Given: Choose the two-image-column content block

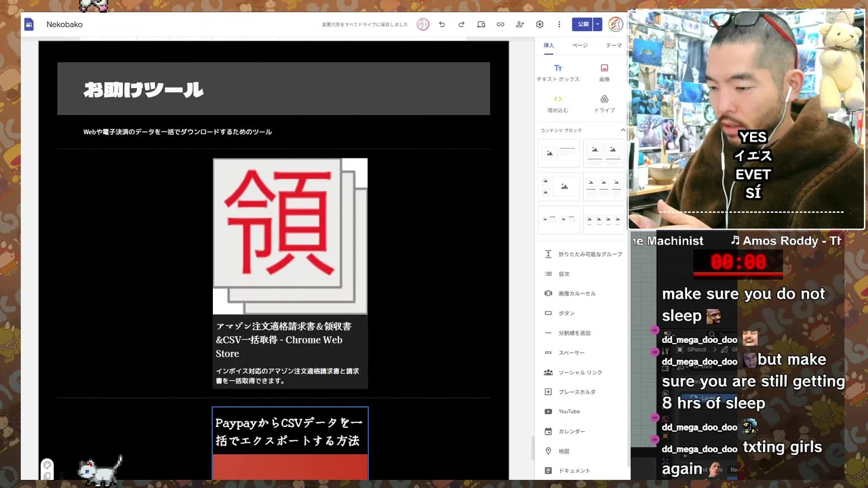Looking at the screenshot, I should [x=604, y=153].
